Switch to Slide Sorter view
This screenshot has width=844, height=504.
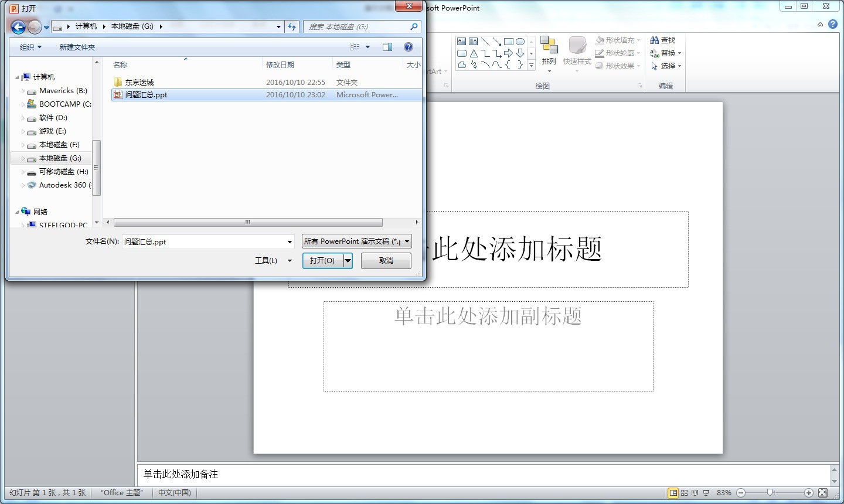pyautogui.click(x=684, y=493)
